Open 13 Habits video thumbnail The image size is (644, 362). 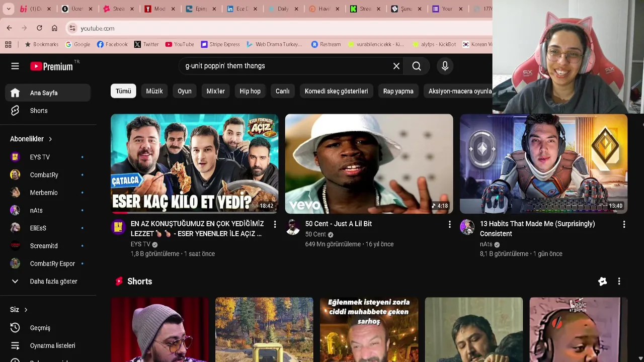pos(543,163)
